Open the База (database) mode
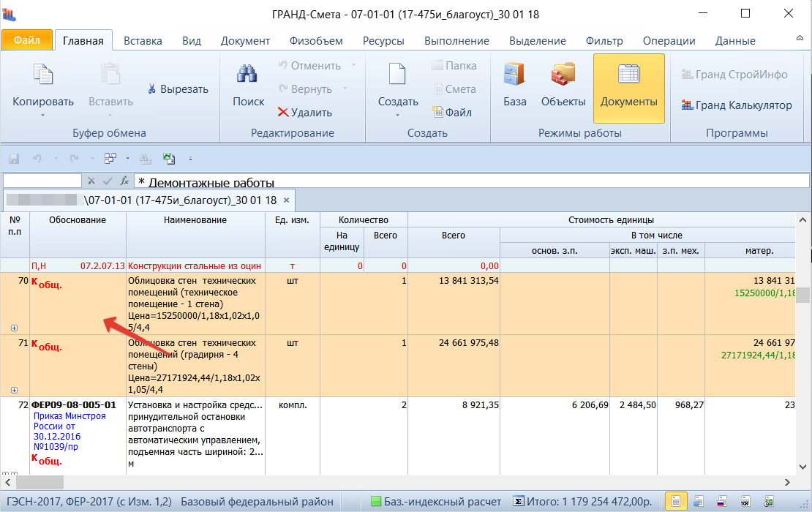Viewport: 812px width, 512px height. click(514, 86)
